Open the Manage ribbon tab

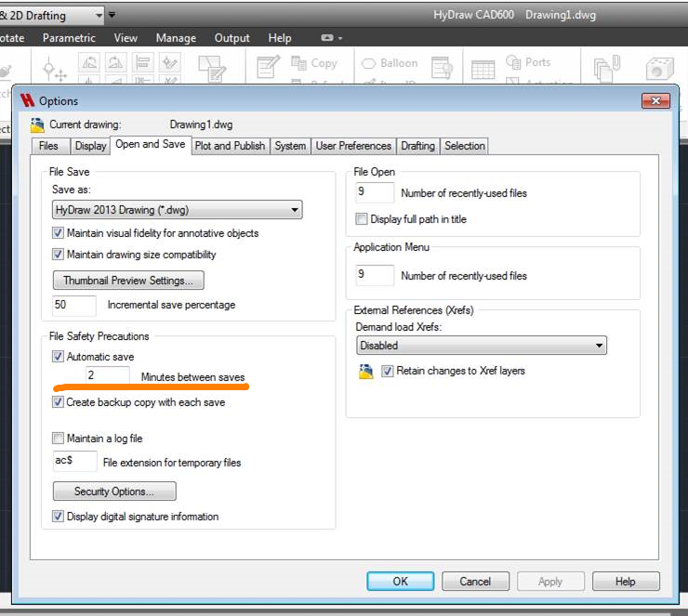coord(176,38)
